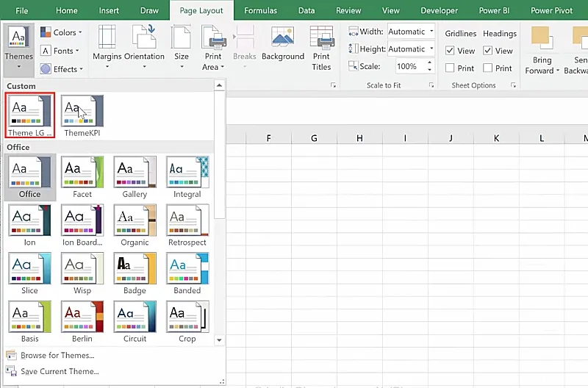Open the Width Automatic dropdown
This screenshot has height=388, width=588.
pos(430,32)
